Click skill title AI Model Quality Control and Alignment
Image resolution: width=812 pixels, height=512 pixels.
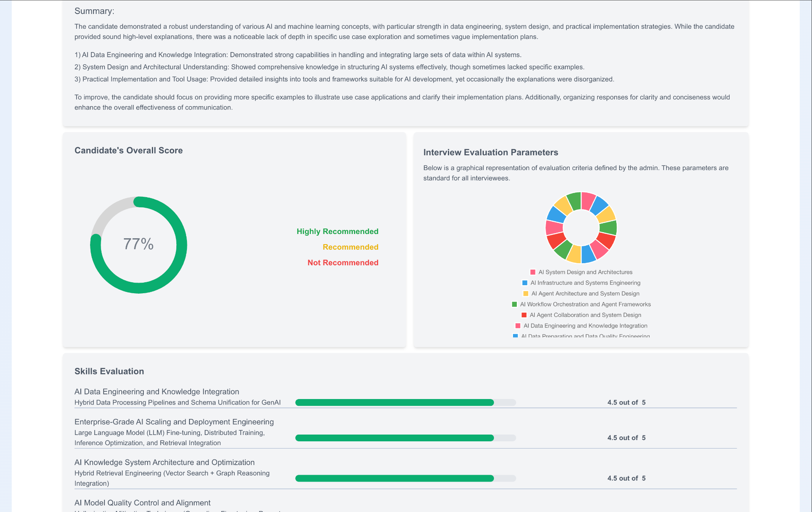143,503
